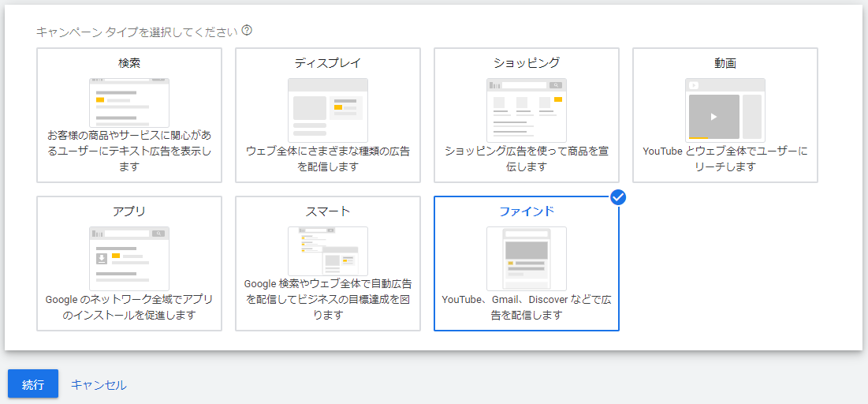
Task: Click description 'Google 検索やウェブ全体で自動広告…'
Action: (x=328, y=299)
